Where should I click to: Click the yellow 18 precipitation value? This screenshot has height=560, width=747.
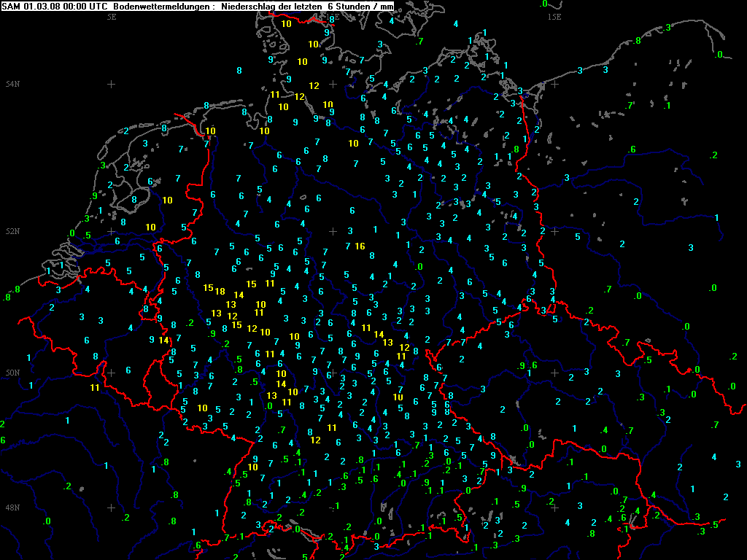click(220, 291)
